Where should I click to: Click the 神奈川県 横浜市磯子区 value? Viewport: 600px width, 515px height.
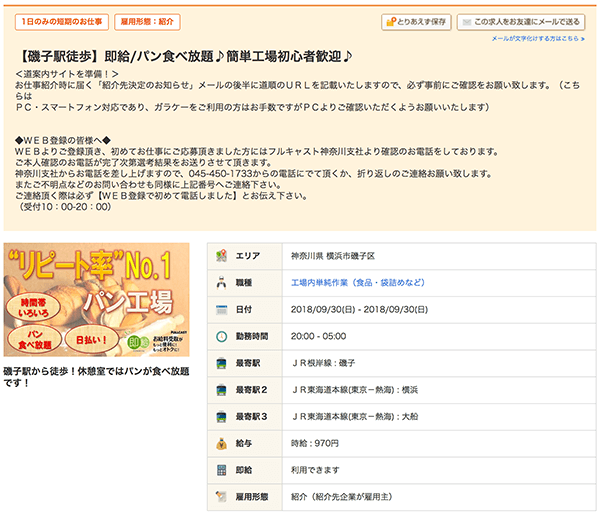tap(333, 256)
